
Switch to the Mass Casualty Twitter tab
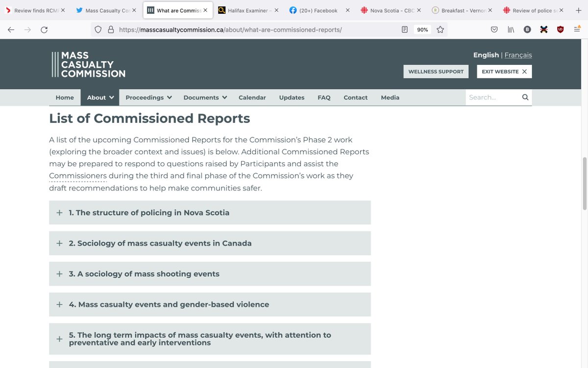pos(106,10)
